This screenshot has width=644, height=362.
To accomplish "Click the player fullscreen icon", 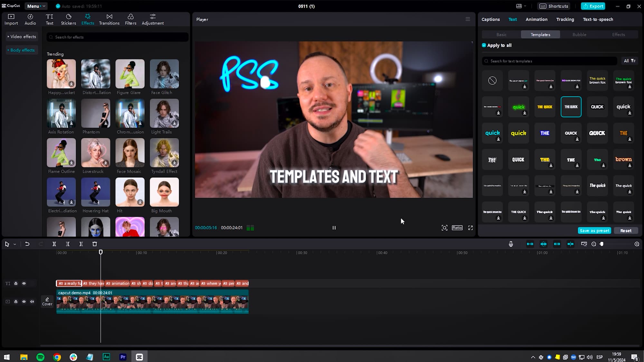I will [x=470, y=228].
